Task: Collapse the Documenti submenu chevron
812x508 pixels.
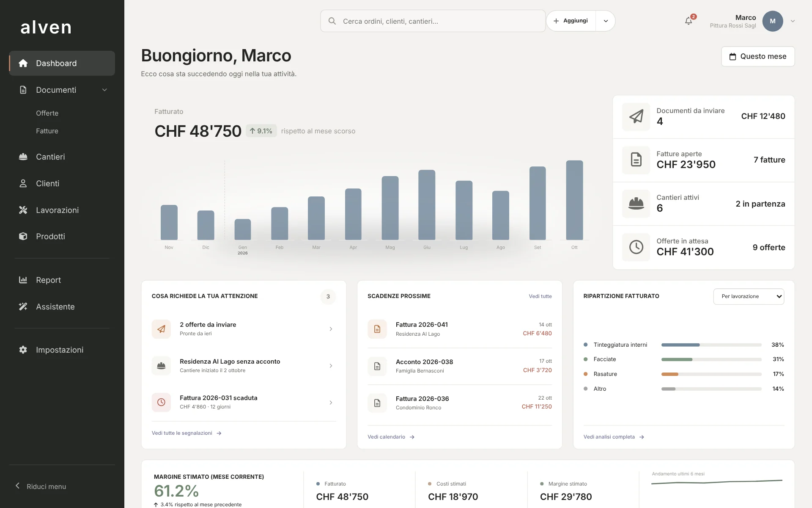Action: (104, 90)
